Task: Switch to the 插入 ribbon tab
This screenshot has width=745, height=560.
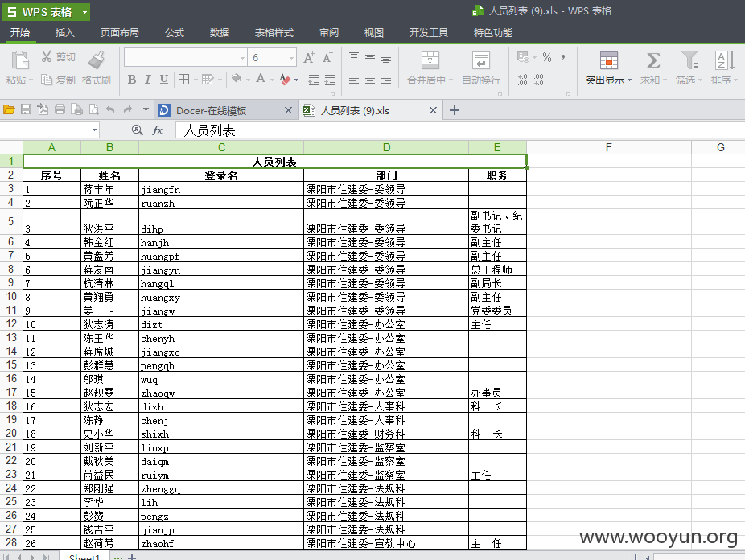Action: pos(64,33)
